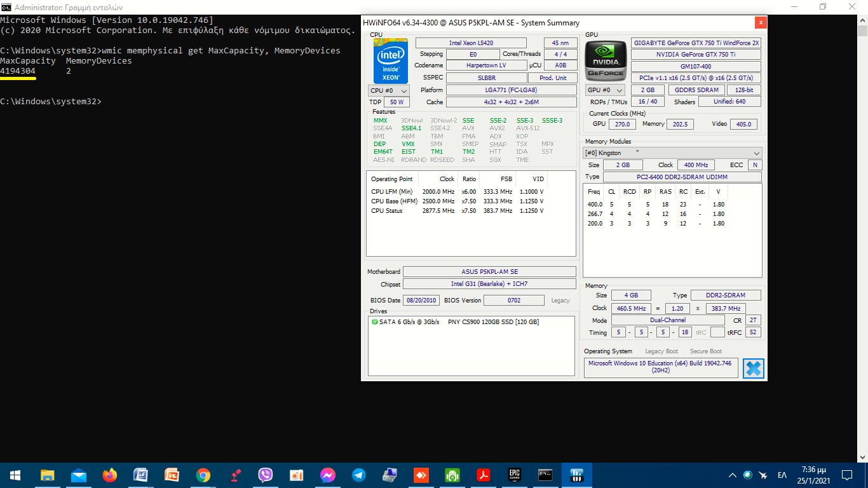Expand the GPU #0 selector dropdown

point(604,90)
